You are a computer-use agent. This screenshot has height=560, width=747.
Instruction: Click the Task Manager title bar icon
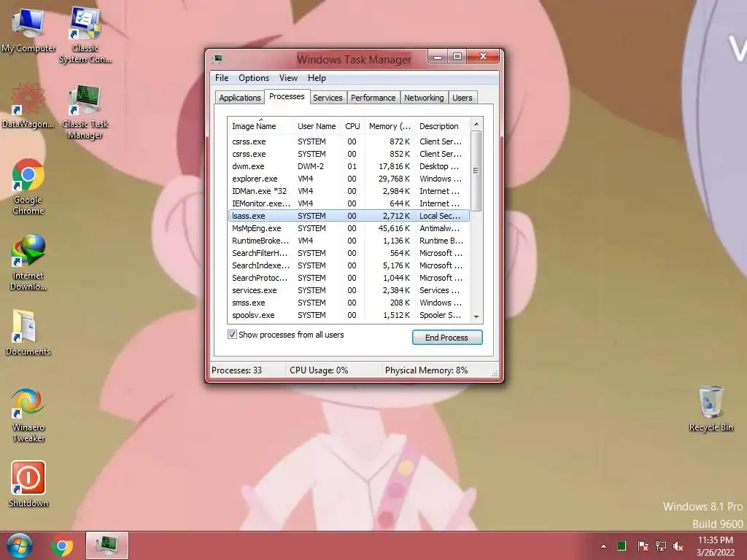tap(217, 58)
